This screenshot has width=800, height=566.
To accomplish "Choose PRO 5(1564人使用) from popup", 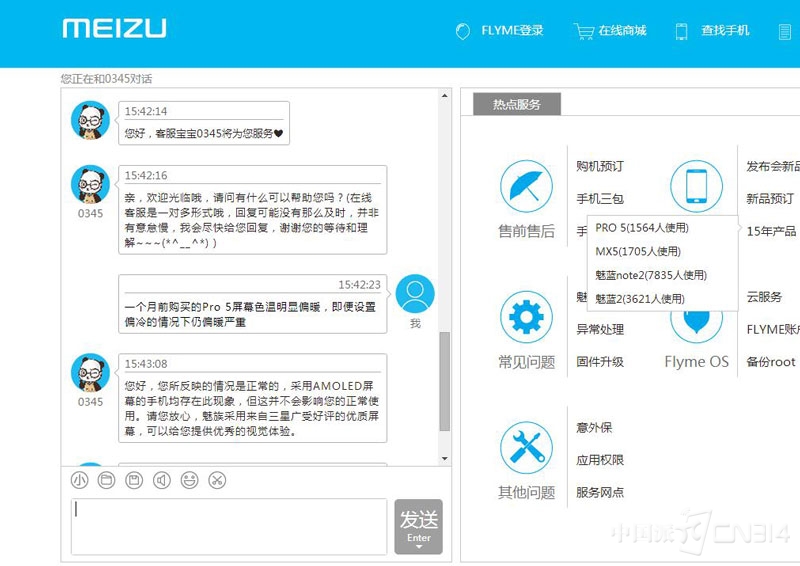I will (x=642, y=228).
